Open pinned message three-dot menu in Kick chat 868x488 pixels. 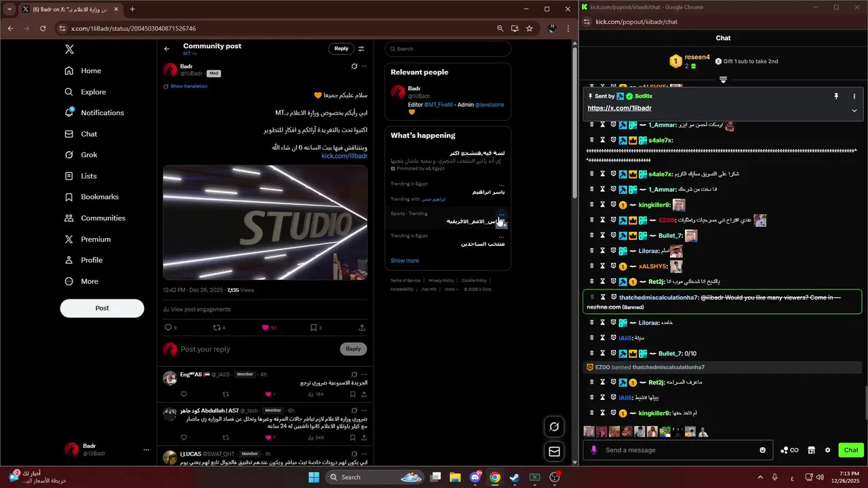click(854, 96)
